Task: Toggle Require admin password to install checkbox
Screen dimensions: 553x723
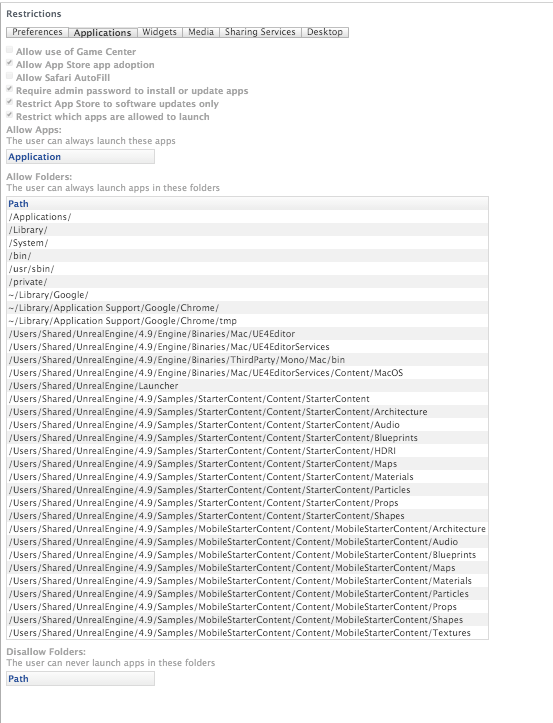Action: [10, 89]
